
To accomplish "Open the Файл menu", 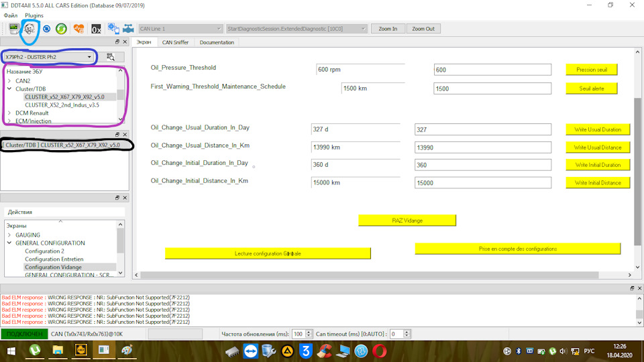I will (11, 15).
